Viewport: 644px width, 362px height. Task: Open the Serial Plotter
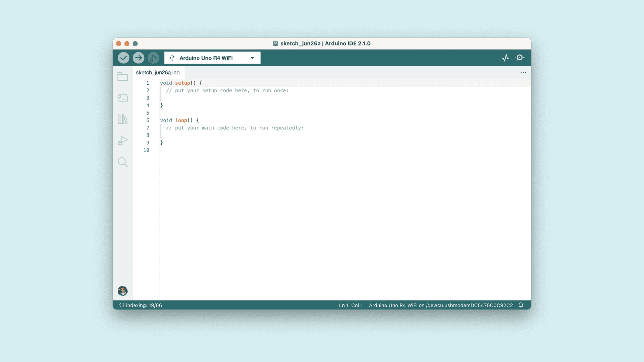click(505, 58)
